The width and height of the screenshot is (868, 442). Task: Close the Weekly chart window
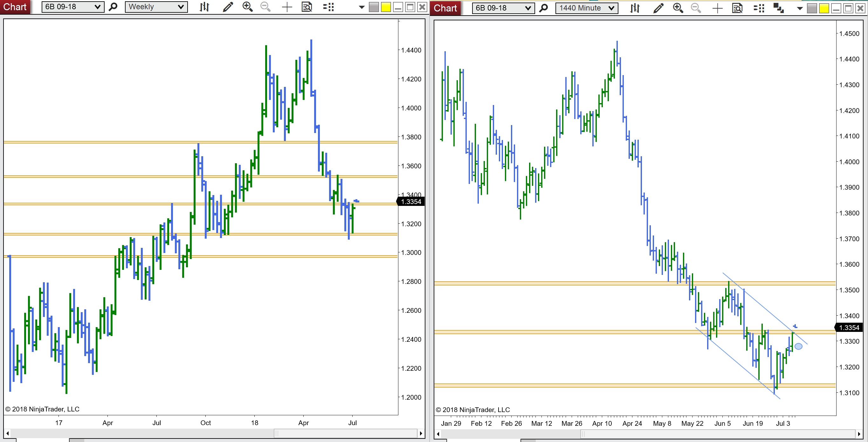point(422,7)
